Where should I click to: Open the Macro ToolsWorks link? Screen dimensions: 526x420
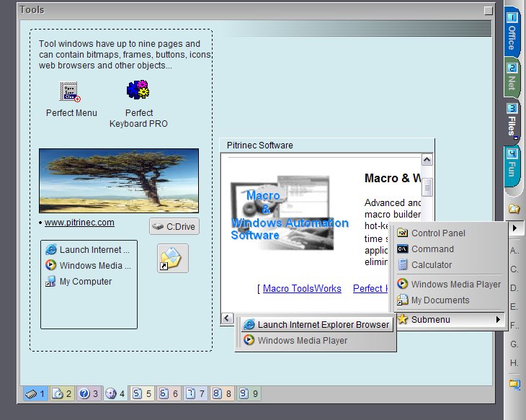(x=302, y=288)
